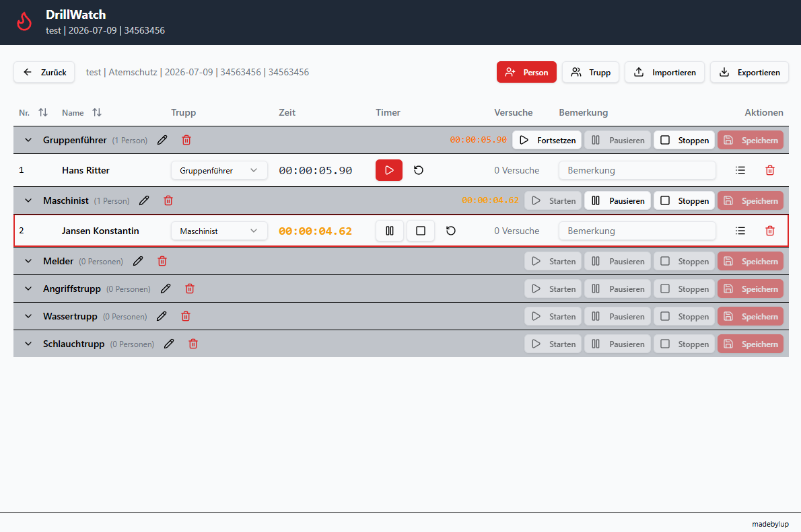Sort the table by Name column
Viewport: 801px width, 532px height.
pos(96,112)
